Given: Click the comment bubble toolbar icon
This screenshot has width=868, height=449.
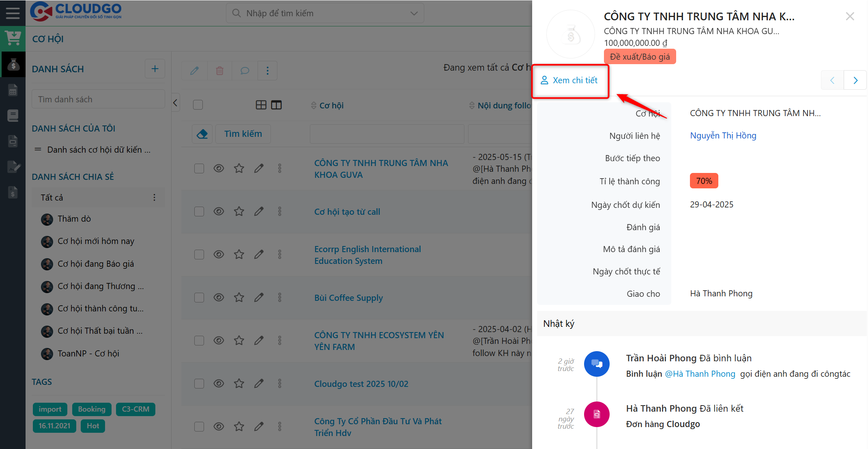Looking at the screenshot, I should [245, 71].
